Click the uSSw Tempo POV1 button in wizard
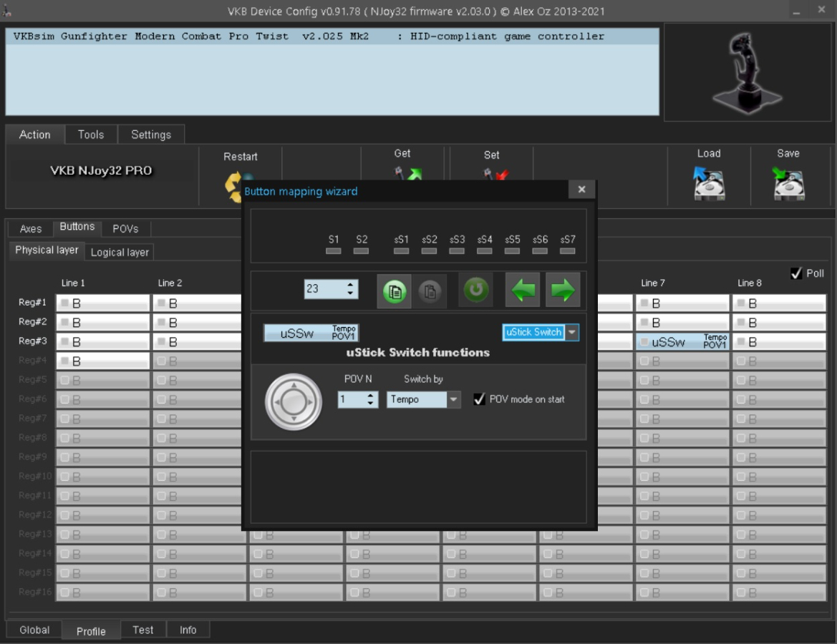Viewport: 837px width, 644px height. [311, 333]
